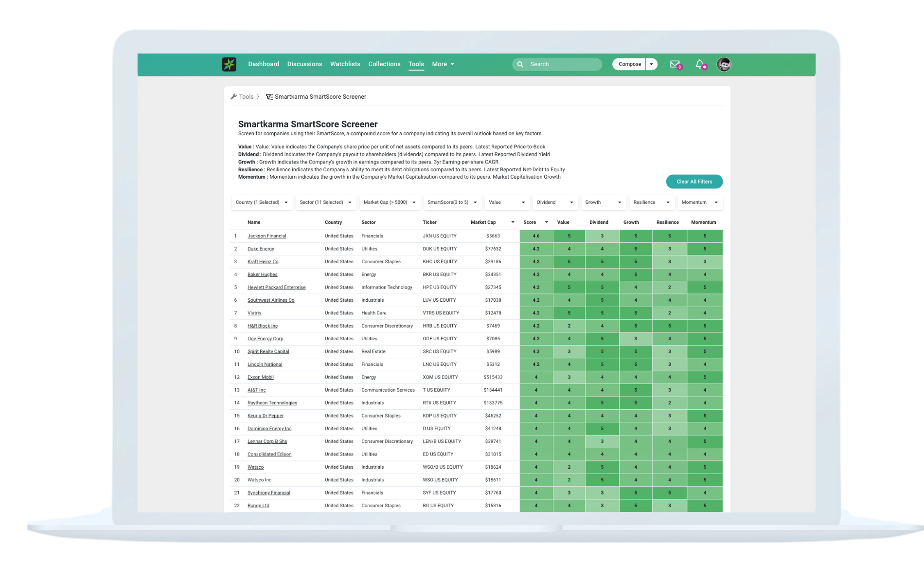
Task: Click the Name column header
Action: pyautogui.click(x=254, y=222)
